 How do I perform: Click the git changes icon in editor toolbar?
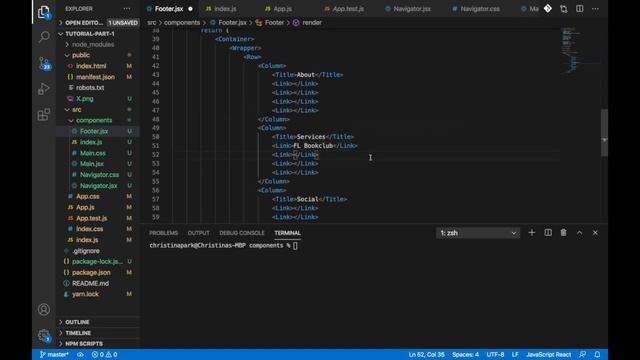click(x=548, y=9)
